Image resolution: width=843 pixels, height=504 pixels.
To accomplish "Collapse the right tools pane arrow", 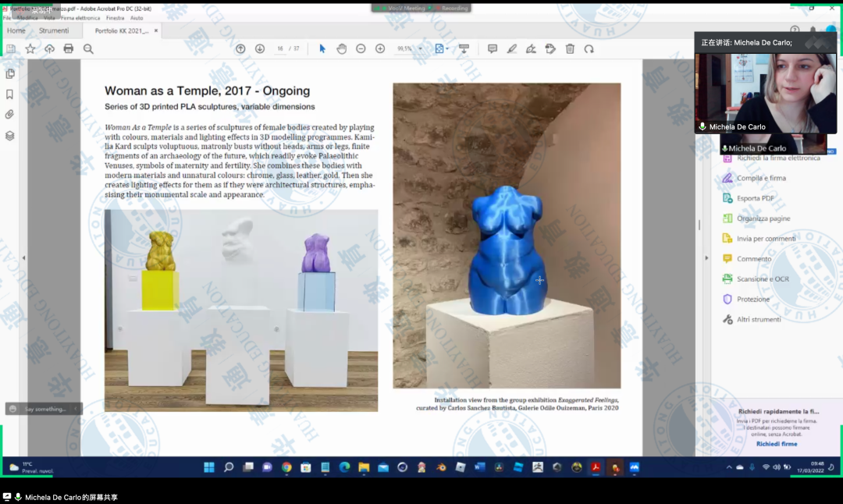I will tap(706, 258).
